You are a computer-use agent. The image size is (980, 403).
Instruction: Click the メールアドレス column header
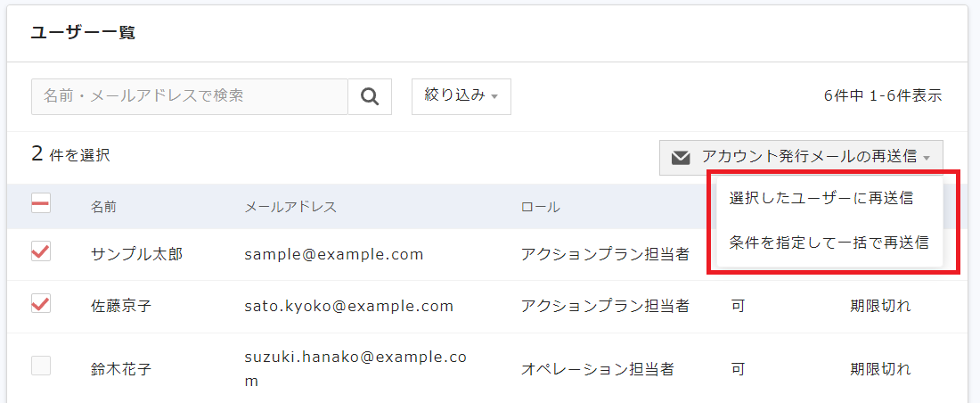tap(290, 207)
